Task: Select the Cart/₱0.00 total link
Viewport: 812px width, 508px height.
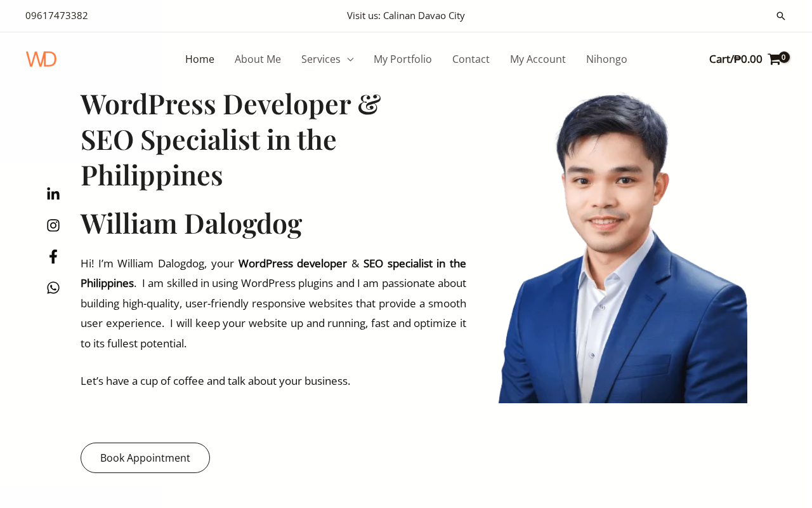Action: pos(735,59)
